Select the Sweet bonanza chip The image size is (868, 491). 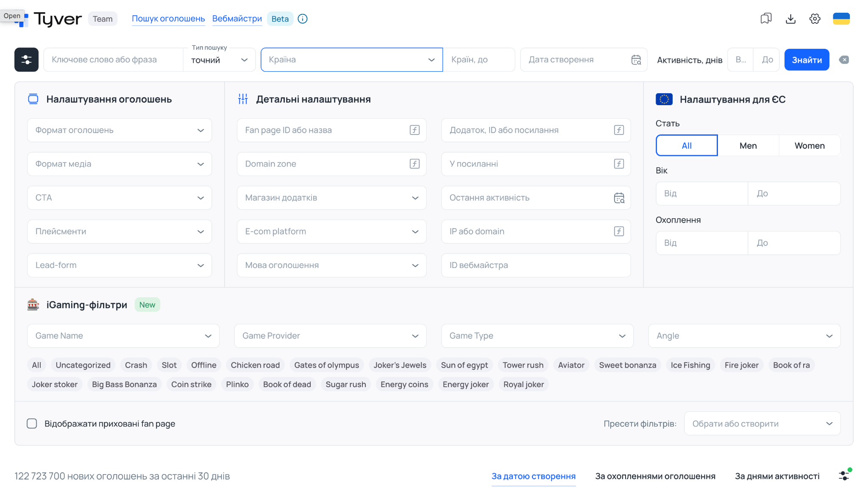coord(627,365)
